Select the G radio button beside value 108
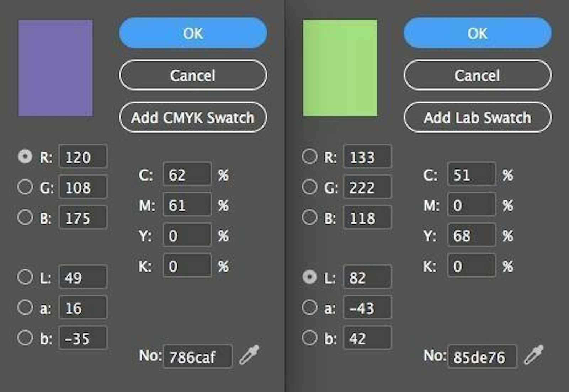This screenshot has width=569, height=392. 25,187
